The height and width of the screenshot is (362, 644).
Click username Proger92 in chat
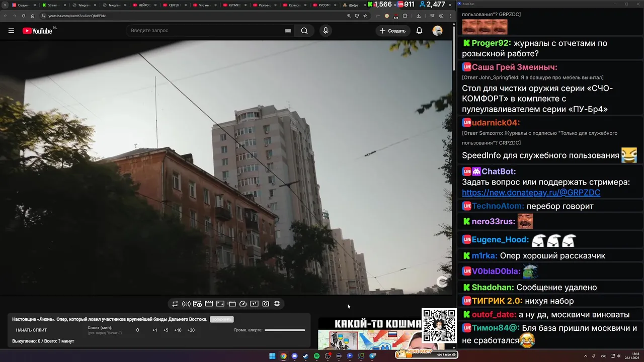tap(491, 43)
